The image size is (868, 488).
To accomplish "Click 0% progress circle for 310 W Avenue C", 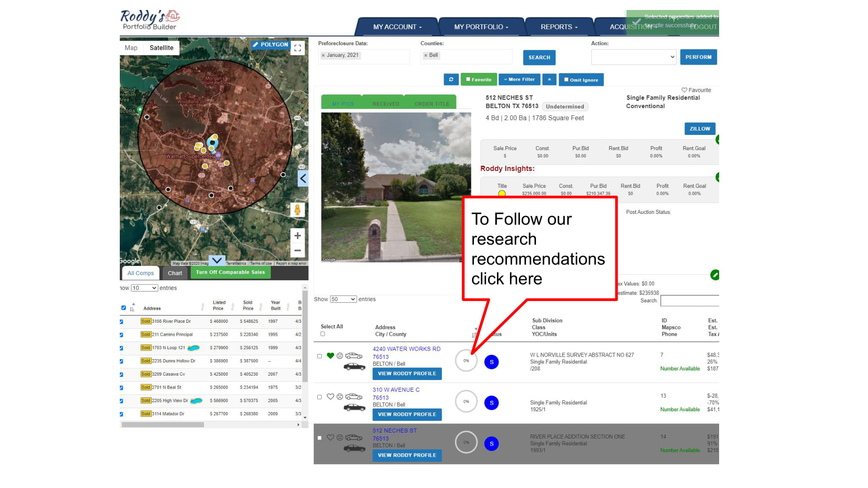I will pos(466,401).
